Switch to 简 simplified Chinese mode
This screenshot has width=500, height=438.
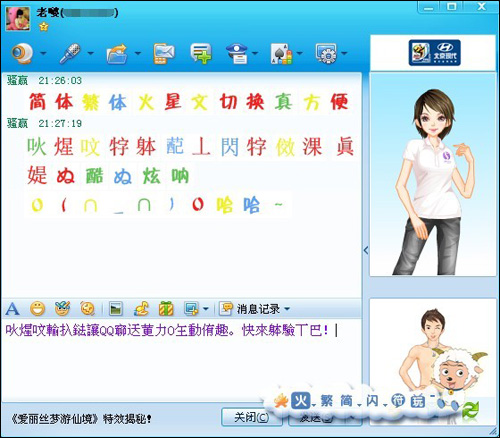[x=347, y=401]
